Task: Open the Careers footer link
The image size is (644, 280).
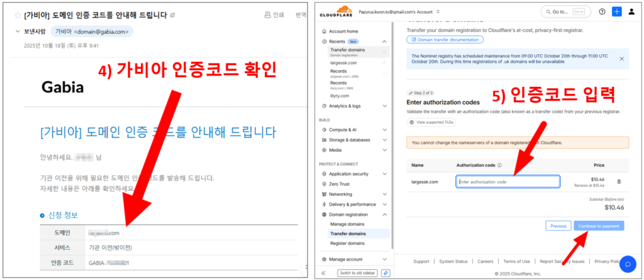Action: pos(486,262)
